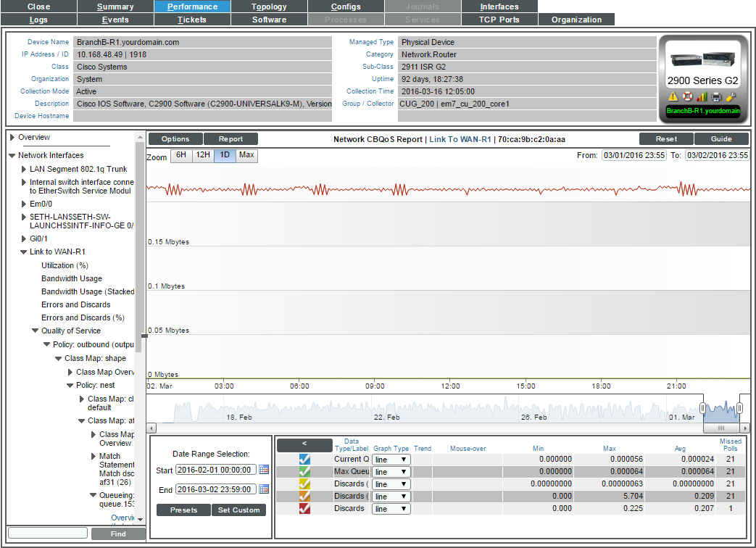Open the Guide

[x=721, y=138]
